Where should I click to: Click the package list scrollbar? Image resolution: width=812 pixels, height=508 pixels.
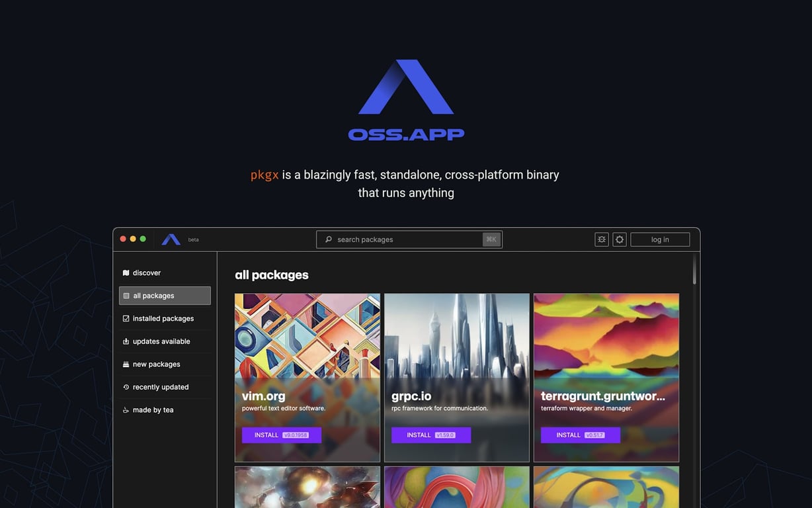click(x=694, y=269)
